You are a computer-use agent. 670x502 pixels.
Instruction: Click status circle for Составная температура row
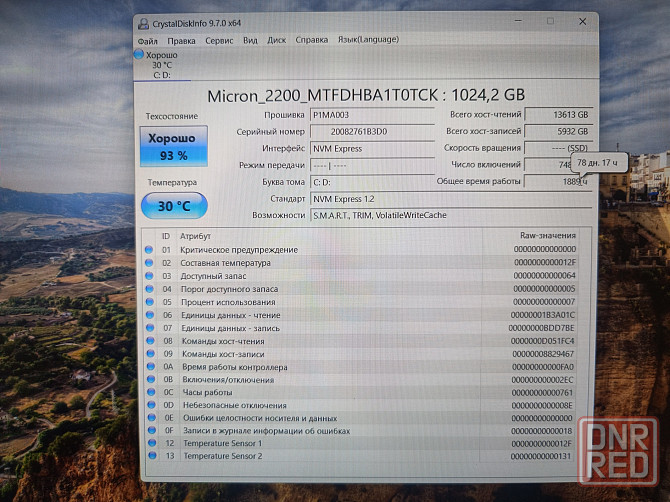pyautogui.click(x=149, y=263)
